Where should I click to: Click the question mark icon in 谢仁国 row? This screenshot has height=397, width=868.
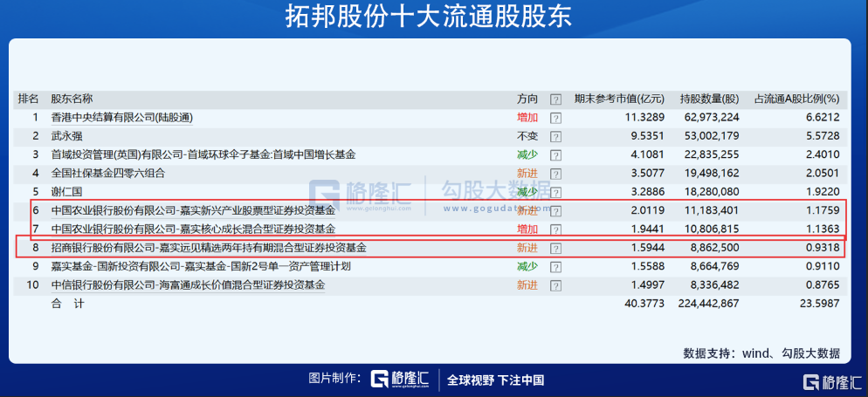click(555, 193)
